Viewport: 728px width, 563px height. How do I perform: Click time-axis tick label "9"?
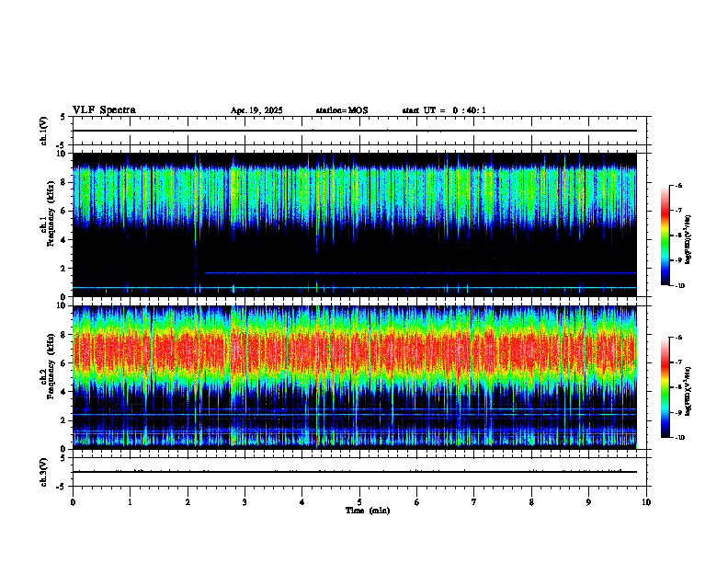click(x=588, y=502)
